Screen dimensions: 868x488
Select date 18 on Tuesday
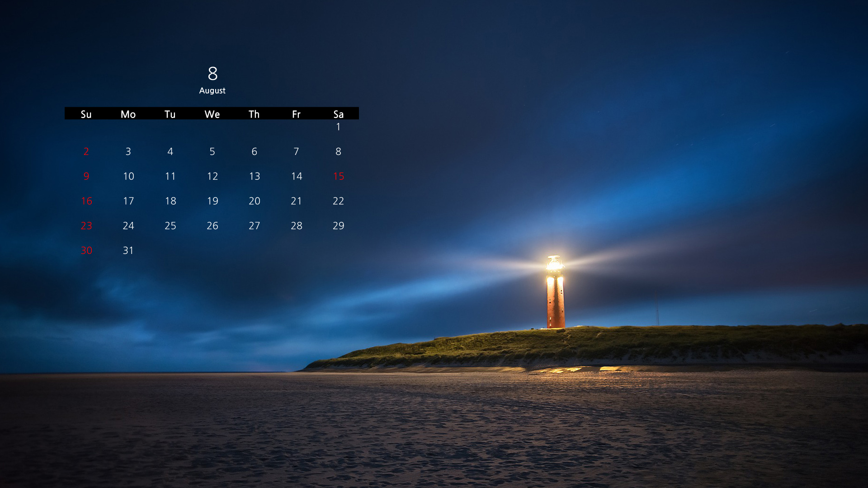170,201
